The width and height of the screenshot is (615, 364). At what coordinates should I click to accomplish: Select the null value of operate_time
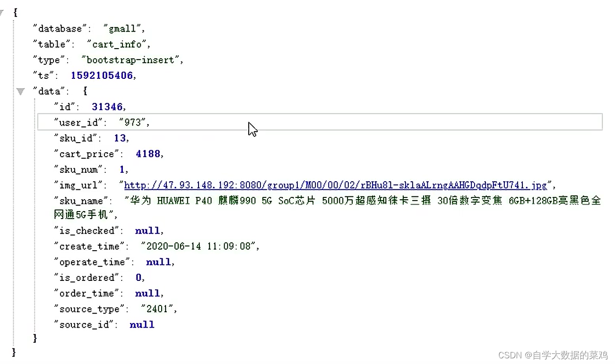pyautogui.click(x=158, y=262)
